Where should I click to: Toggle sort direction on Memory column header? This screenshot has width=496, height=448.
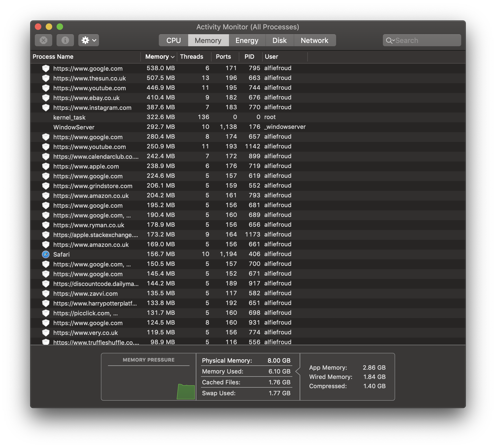point(159,57)
